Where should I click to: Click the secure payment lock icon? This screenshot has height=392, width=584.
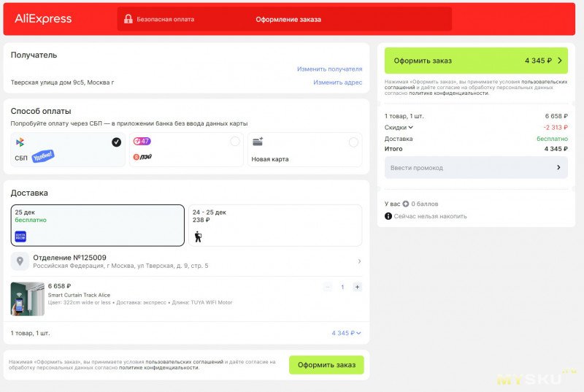128,19
